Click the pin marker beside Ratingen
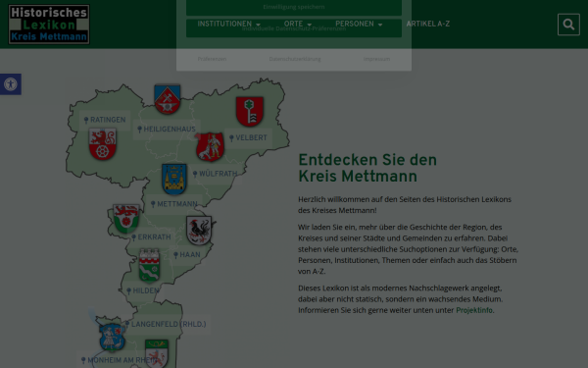588x368 pixels. point(86,120)
